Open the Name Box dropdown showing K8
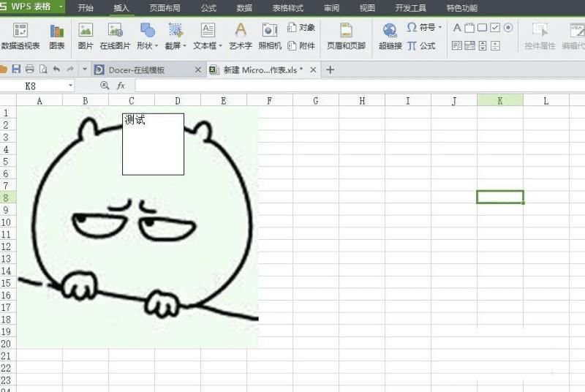585x392 pixels. (x=70, y=86)
